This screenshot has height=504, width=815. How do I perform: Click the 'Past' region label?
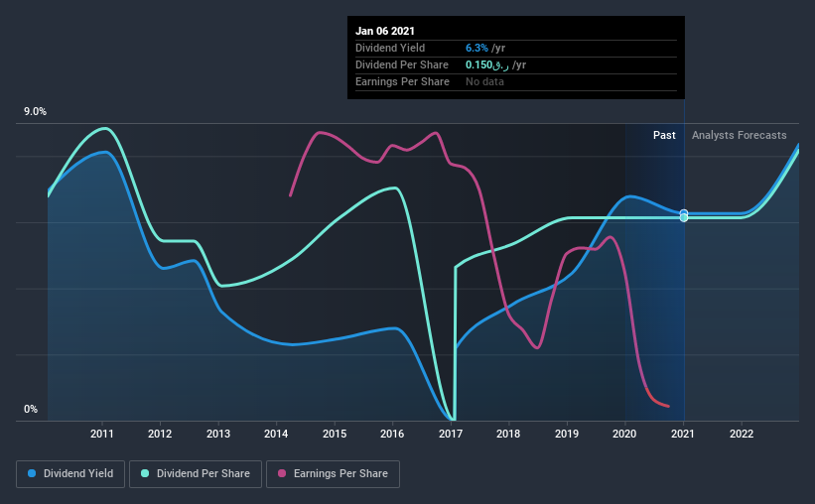(x=664, y=135)
